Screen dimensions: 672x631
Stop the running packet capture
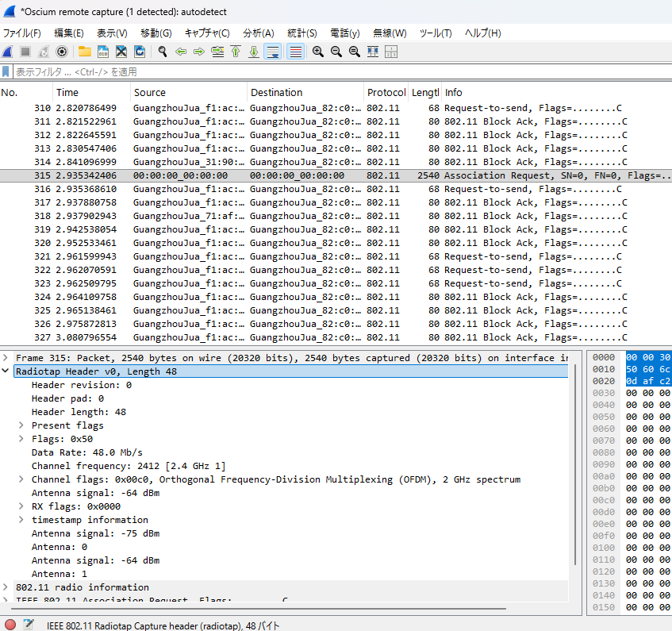pos(25,52)
